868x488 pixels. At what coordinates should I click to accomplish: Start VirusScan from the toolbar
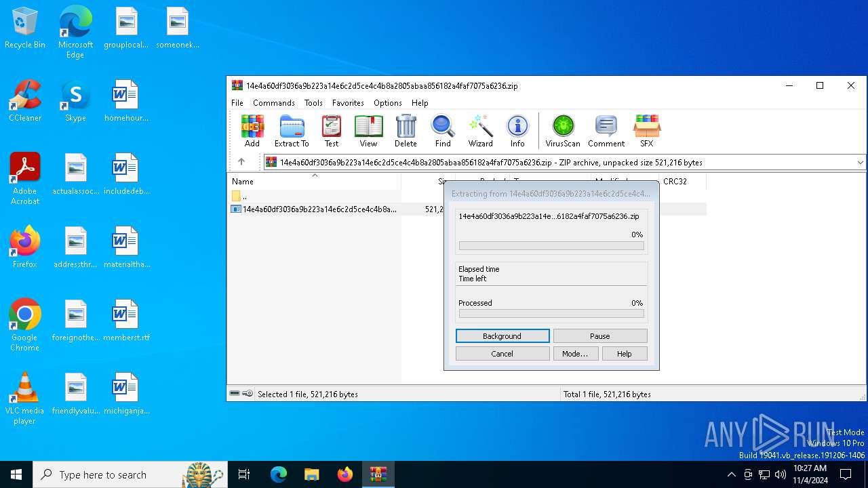pyautogui.click(x=563, y=131)
